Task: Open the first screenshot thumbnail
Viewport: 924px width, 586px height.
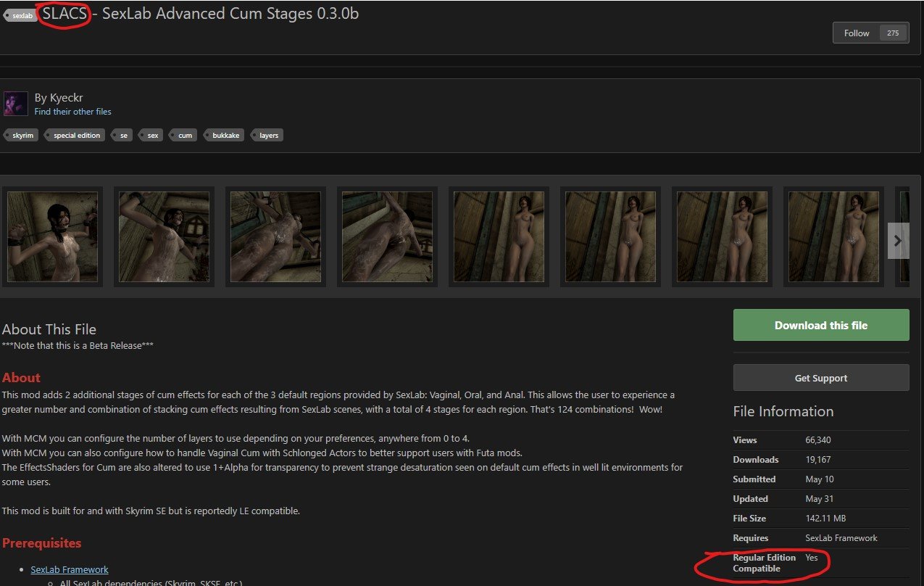Action: [52, 236]
